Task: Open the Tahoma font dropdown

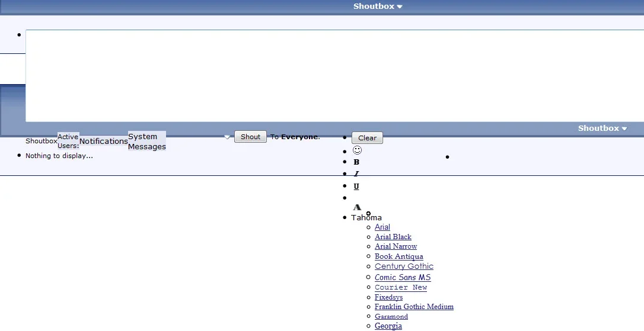Action: (x=366, y=217)
